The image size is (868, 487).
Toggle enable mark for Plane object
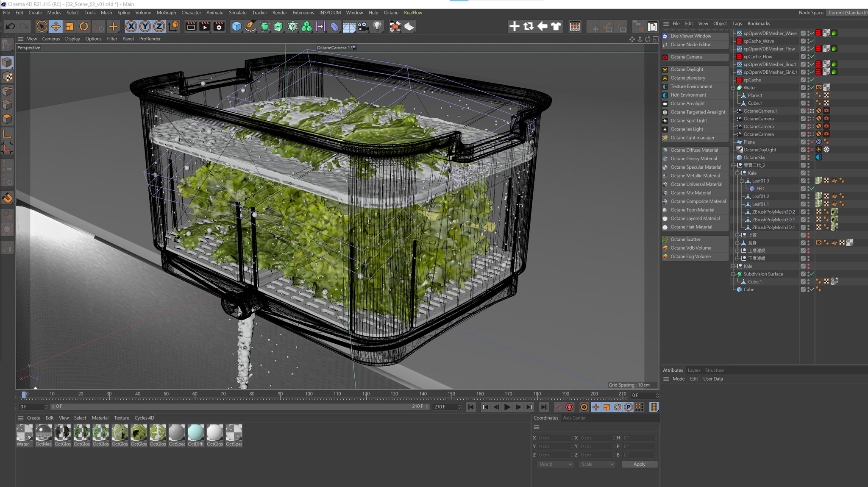pos(812,142)
